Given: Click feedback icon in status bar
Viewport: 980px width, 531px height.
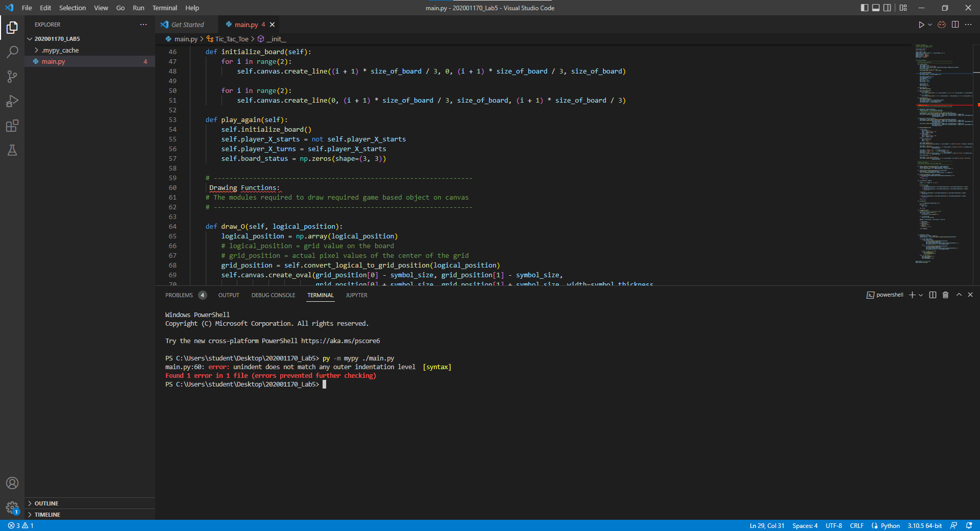Looking at the screenshot, I should coord(953,525).
